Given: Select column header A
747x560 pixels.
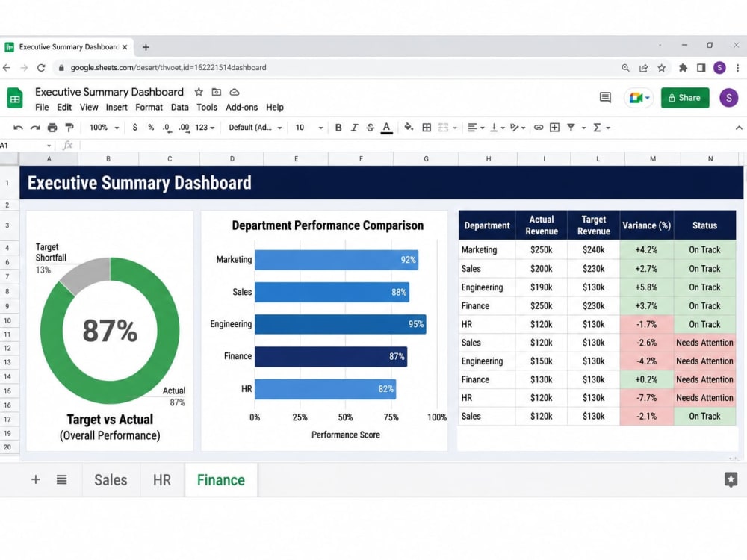Looking at the screenshot, I should (49, 159).
